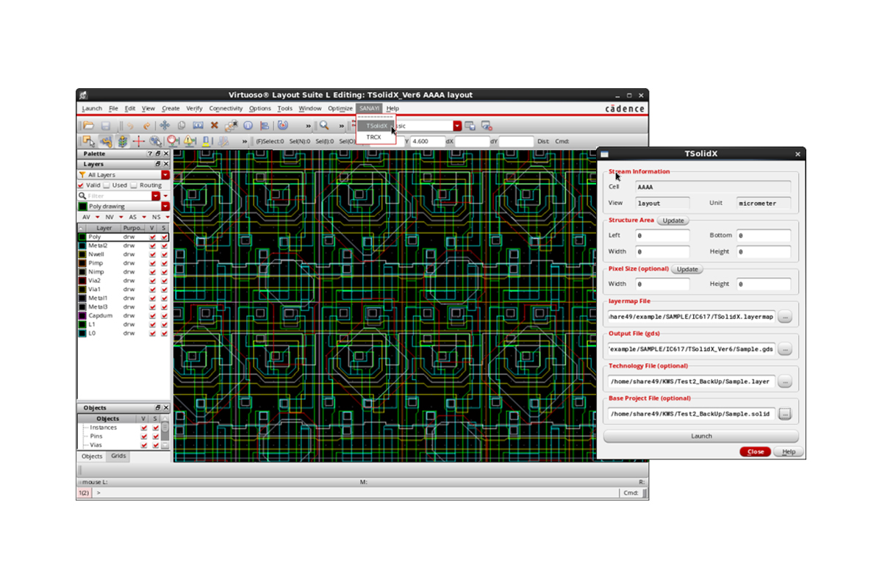
Task: Open the Verify menu
Action: coord(194,108)
